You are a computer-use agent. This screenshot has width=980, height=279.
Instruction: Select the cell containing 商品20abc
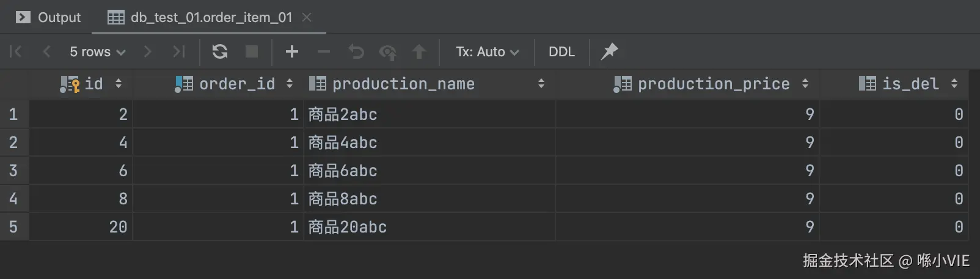pos(347,227)
